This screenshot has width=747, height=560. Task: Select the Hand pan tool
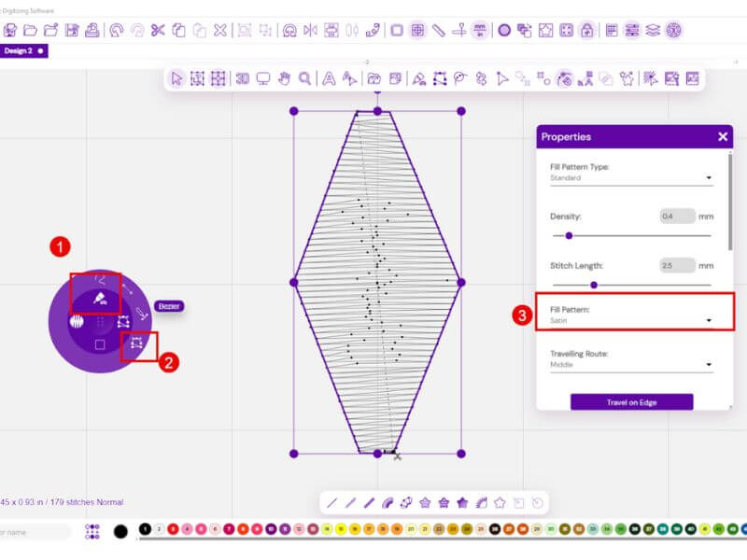285,78
